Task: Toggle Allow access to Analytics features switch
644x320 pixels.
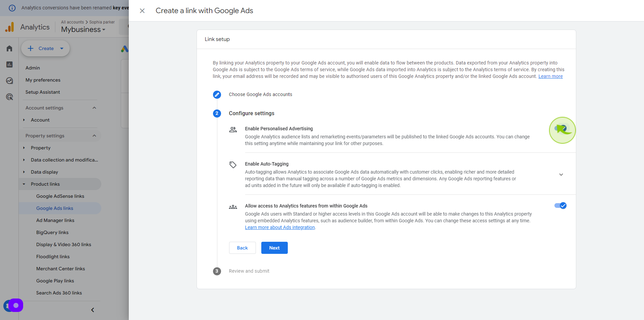Action: (x=560, y=205)
